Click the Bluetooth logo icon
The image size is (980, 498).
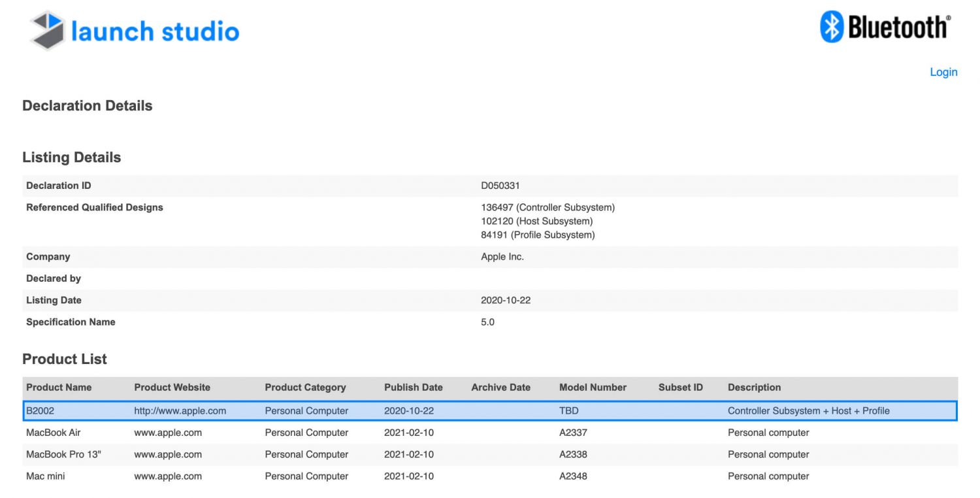tap(832, 27)
